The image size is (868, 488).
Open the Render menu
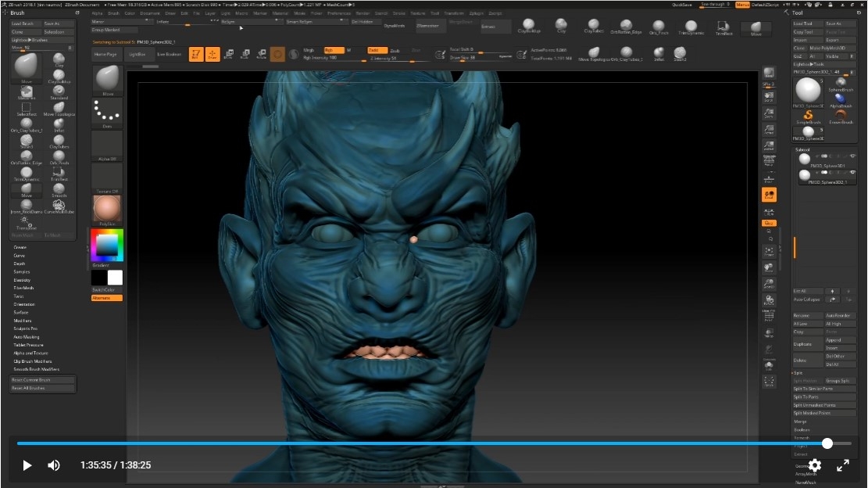(x=363, y=13)
